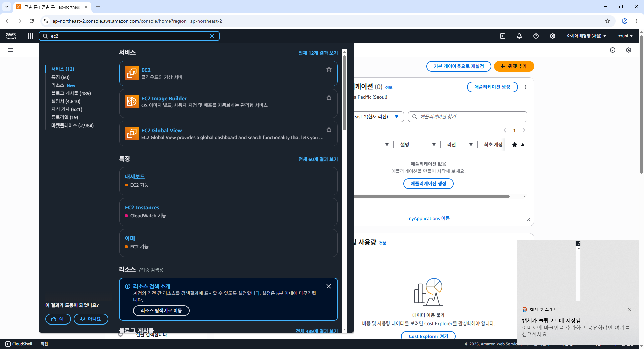Image resolution: width=644 pixels, height=349 pixels.
Task: Click the 아니요 thumbs-down feedback button
Action: pyautogui.click(x=91, y=319)
